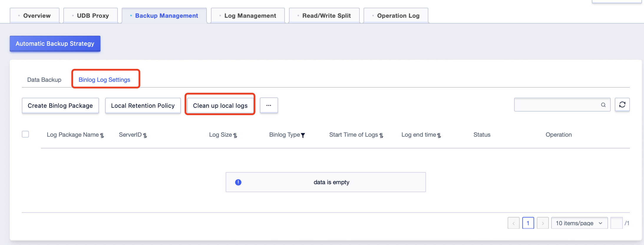Open the more actions ellipsis button
Image resolution: width=644 pixels, height=245 pixels.
[x=269, y=105]
